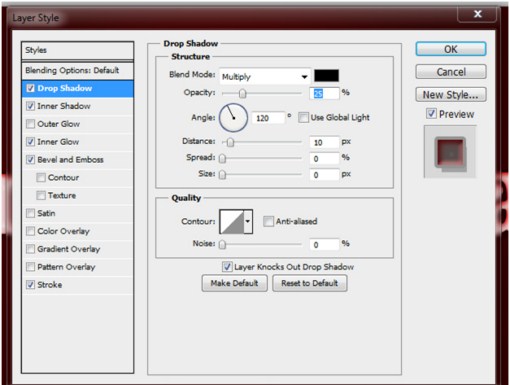Expand the contour picker arrow
This screenshot has width=510, height=385.
(248, 221)
